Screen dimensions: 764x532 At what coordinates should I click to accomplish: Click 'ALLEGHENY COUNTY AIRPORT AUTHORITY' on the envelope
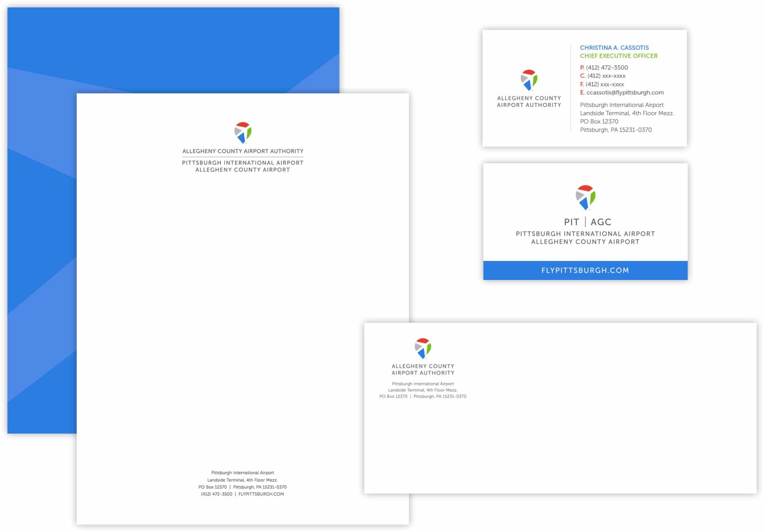coord(423,370)
